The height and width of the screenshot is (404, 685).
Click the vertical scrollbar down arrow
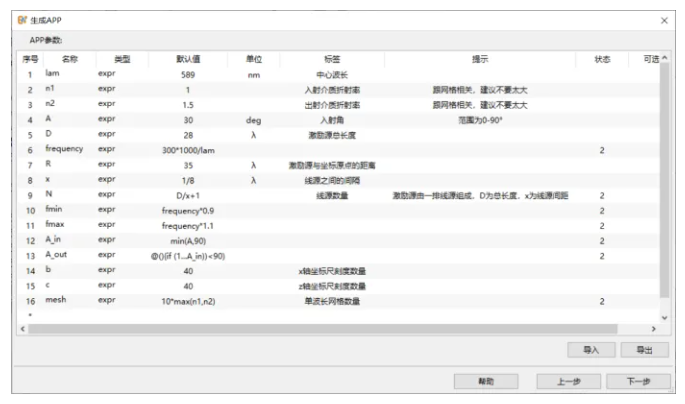(665, 317)
